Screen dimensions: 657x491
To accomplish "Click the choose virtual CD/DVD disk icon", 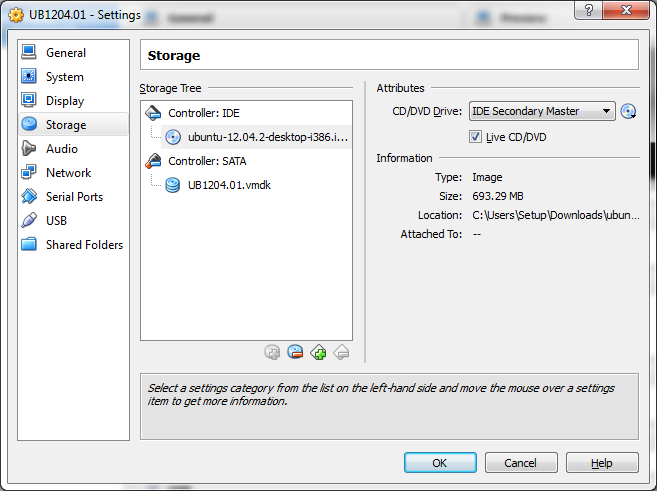I will coord(628,112).
